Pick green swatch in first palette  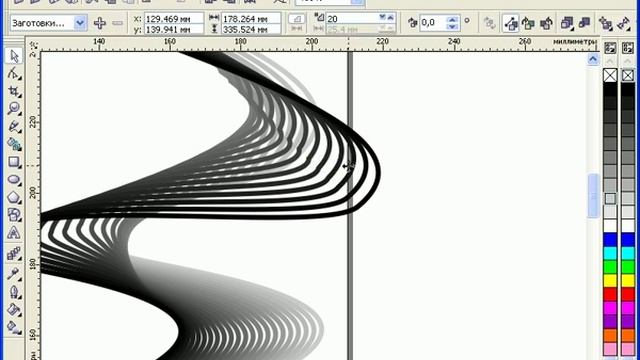pos(610,267)
